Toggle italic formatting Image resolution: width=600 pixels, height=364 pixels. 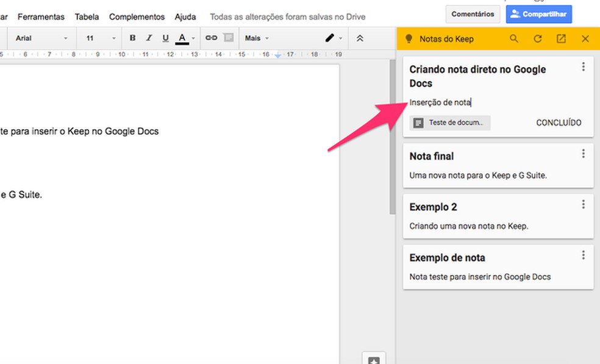click(148, 38)
